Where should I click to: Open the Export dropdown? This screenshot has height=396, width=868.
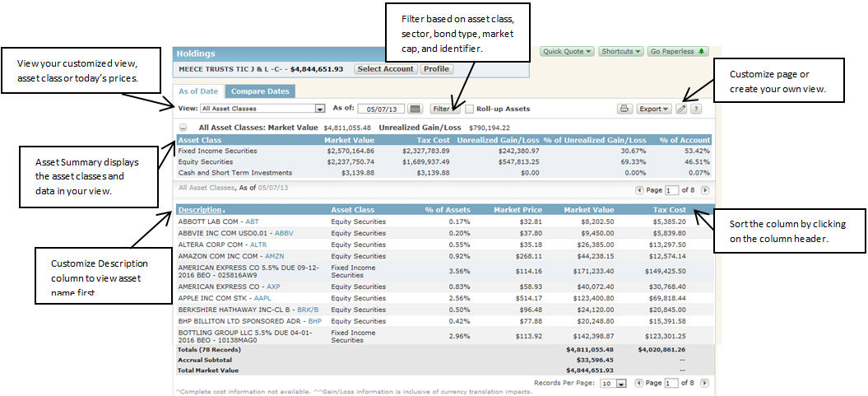[655, 109]
